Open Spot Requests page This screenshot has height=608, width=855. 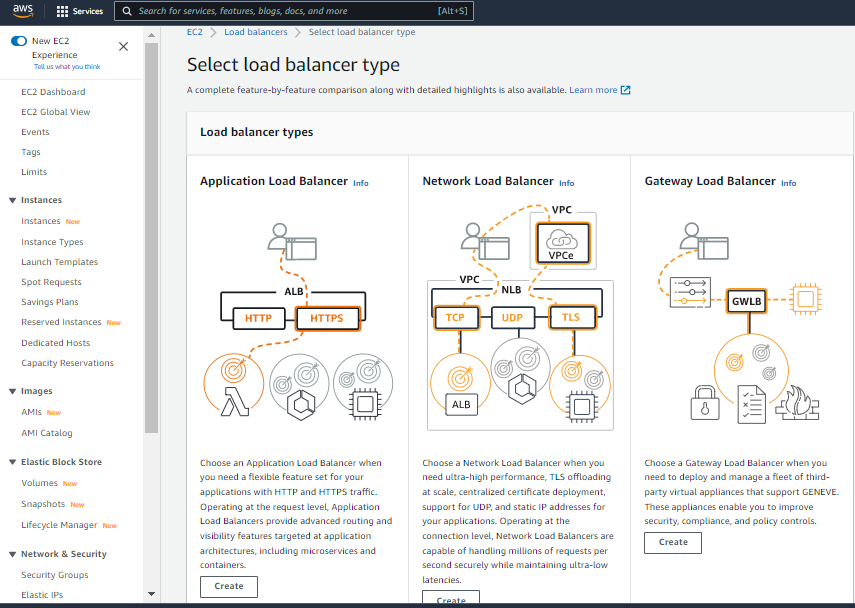point(51,282)
